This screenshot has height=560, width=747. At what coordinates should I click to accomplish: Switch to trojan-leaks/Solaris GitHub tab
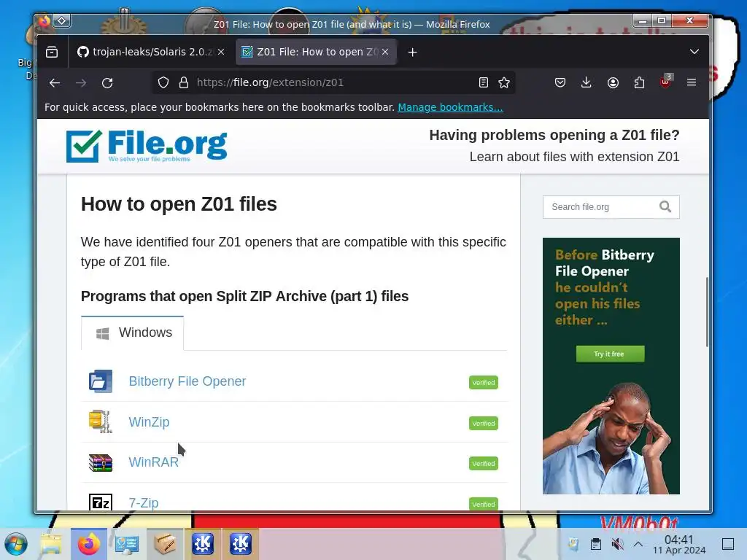pyautogui.click(x=151, y=52)
